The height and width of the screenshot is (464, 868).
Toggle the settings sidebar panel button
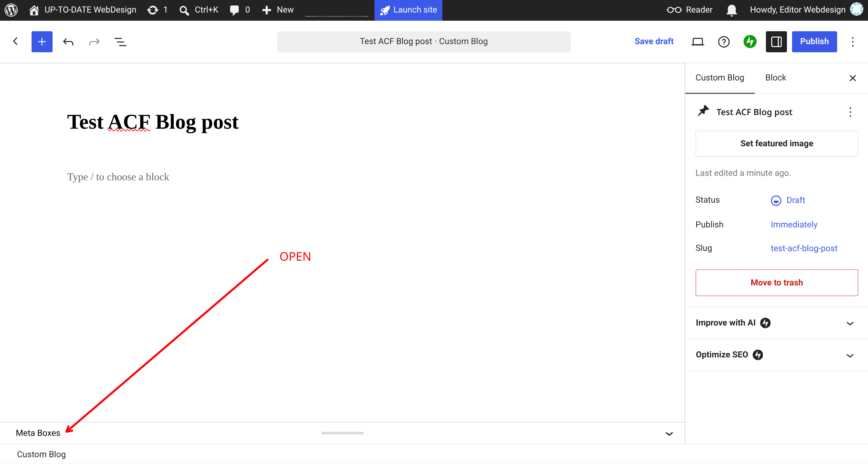pos(776,41)
